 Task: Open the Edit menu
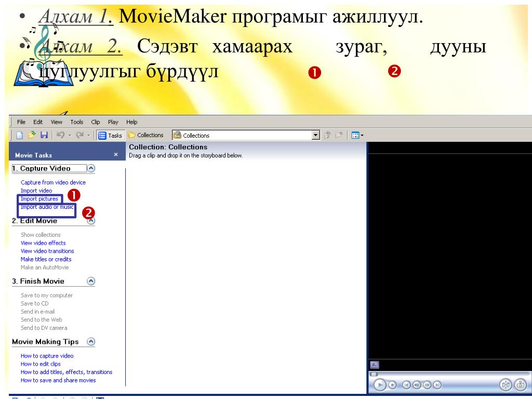tap(37, 122)
